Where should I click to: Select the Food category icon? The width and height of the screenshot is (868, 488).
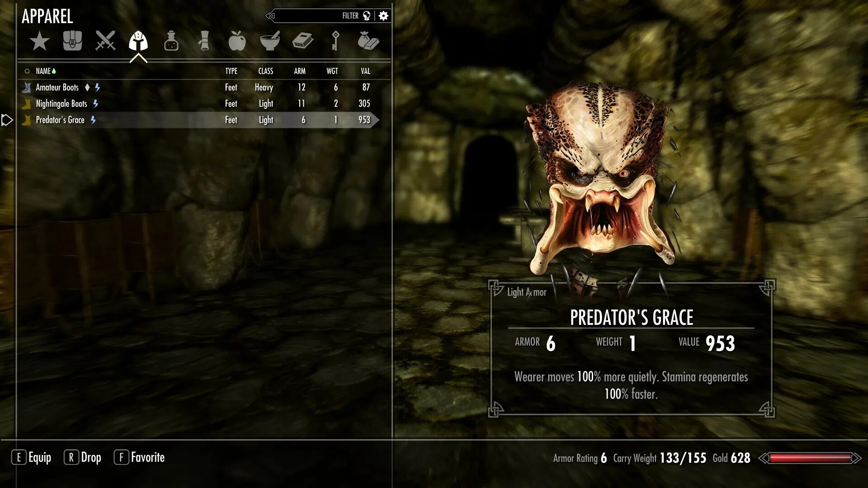[237, 41]
